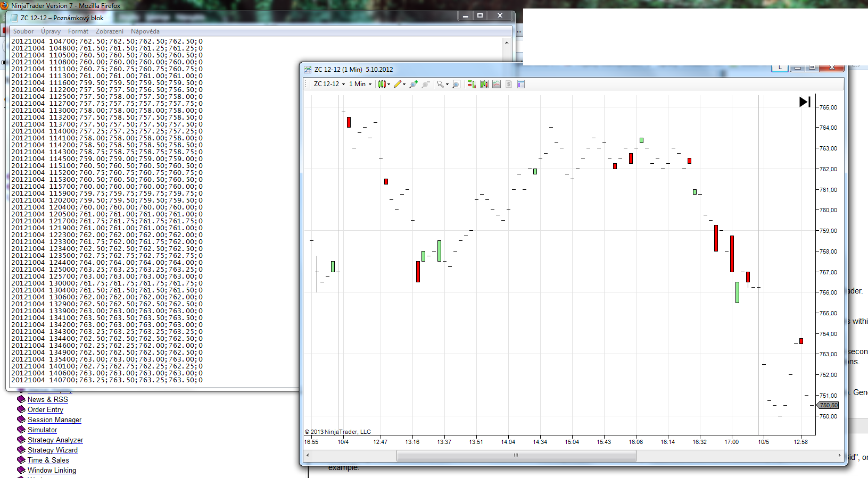
Task: Click the Firefox logo in title bar
Action: (4, 5)
